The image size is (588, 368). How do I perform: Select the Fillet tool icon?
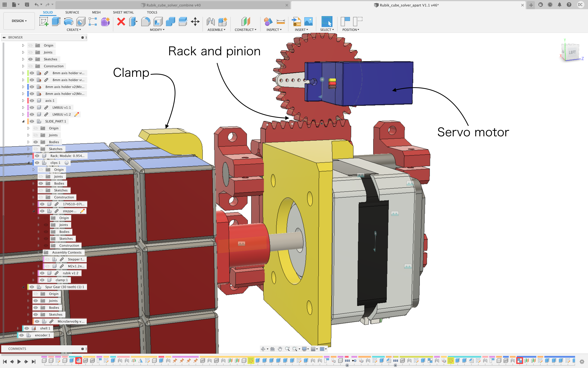click(146, 21)
